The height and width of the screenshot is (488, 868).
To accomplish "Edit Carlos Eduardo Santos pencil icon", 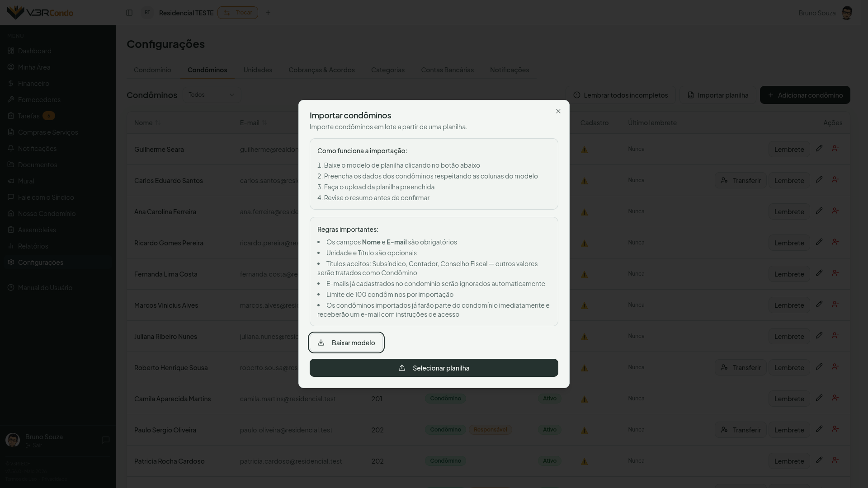I will click(819, 179).
